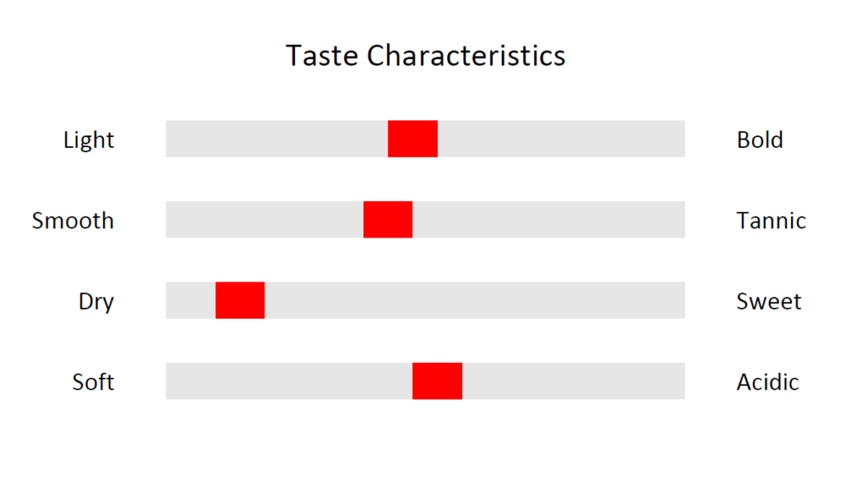Image resolution: width=851 pixels, height=504 pixels.
Task: Click gray track right of Light-Bold marker
Action: pyautogui.click(x=561, y=139)
